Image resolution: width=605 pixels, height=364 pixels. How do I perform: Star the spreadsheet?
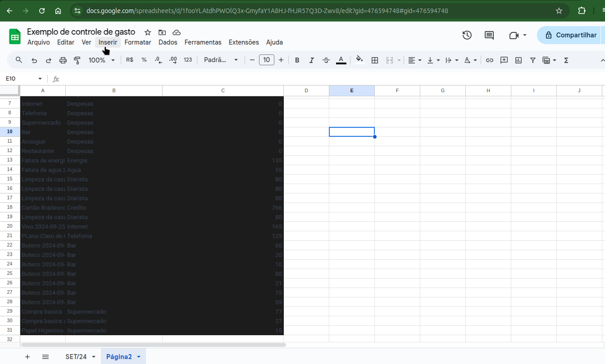coord(147,32)
